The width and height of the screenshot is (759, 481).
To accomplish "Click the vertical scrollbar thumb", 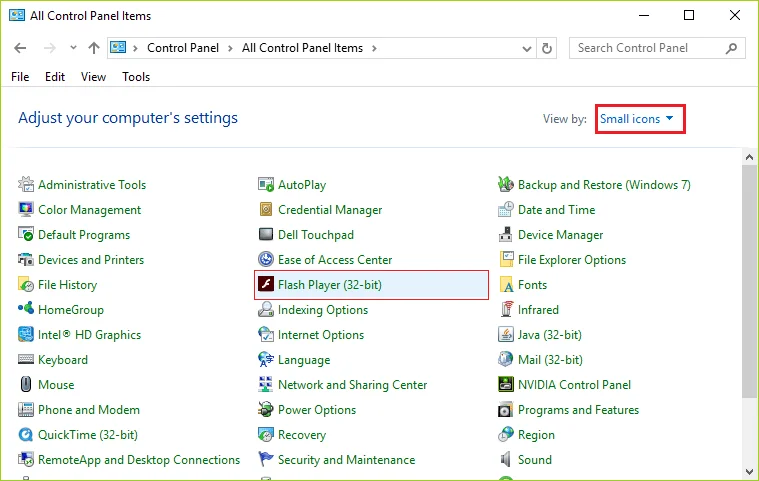I will pyautogui.click(x=749, y=281).
